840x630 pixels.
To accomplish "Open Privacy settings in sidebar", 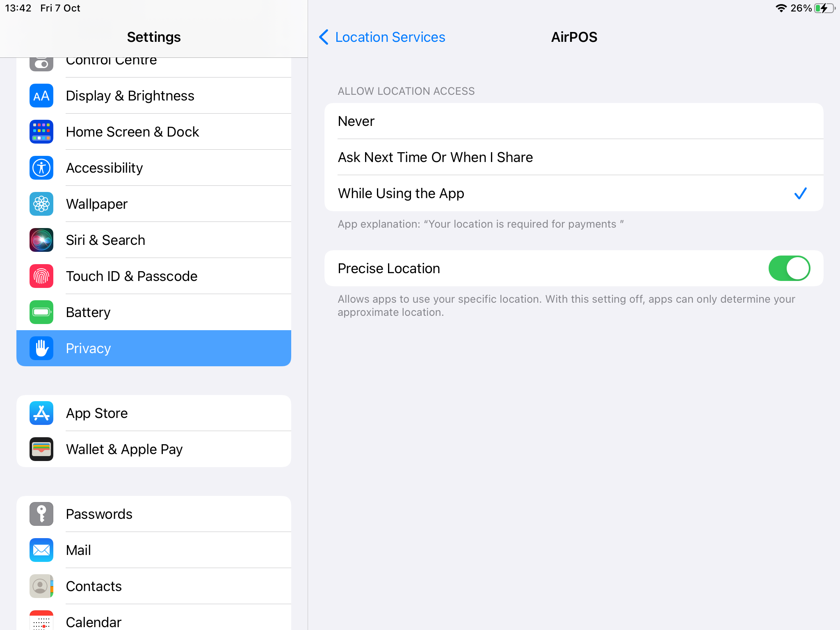I will click(x=154, y=348).
